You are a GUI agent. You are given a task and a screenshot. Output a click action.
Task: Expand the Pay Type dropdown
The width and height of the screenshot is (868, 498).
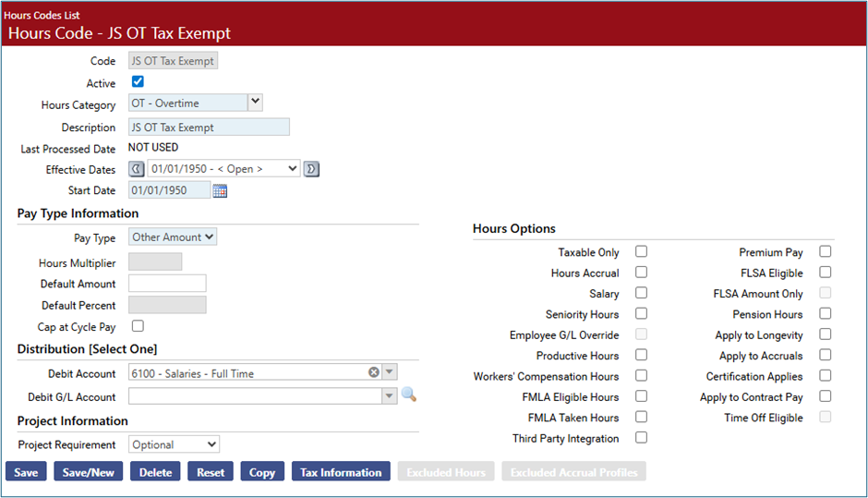click(x=173, y=237)
